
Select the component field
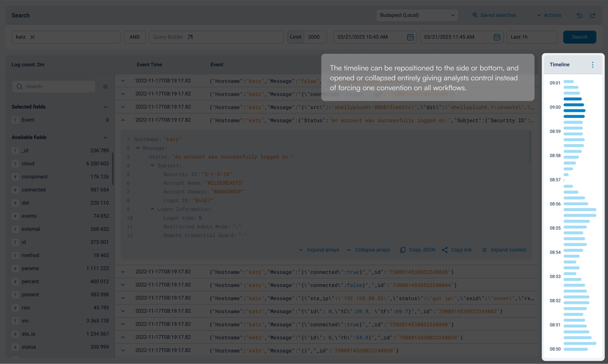click(x=60, y=177)
